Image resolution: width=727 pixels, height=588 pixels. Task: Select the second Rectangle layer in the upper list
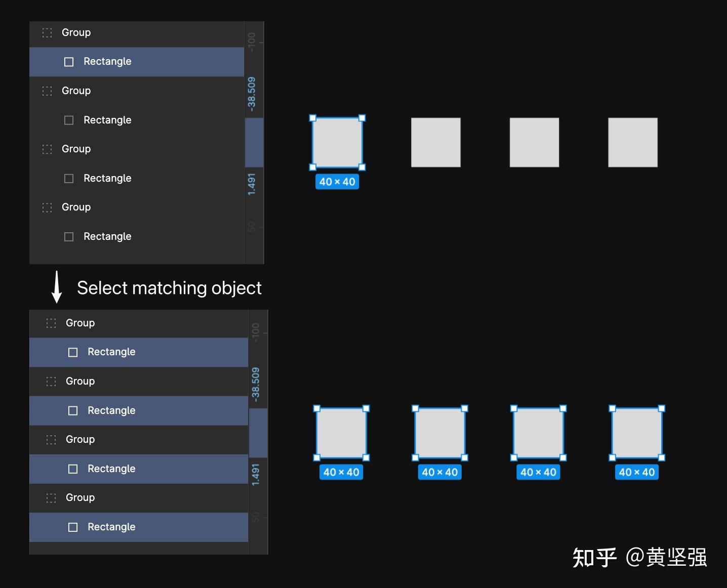click(x=107, y=120)
